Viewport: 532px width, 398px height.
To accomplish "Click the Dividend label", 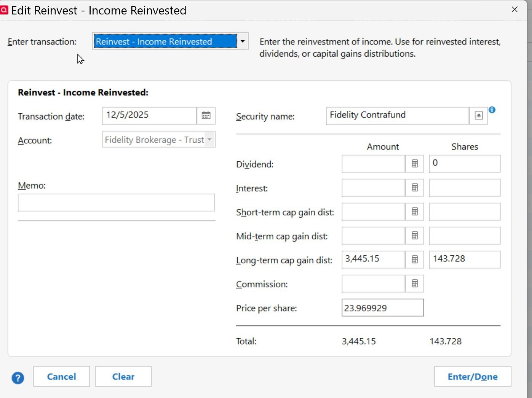I will 255,164.
